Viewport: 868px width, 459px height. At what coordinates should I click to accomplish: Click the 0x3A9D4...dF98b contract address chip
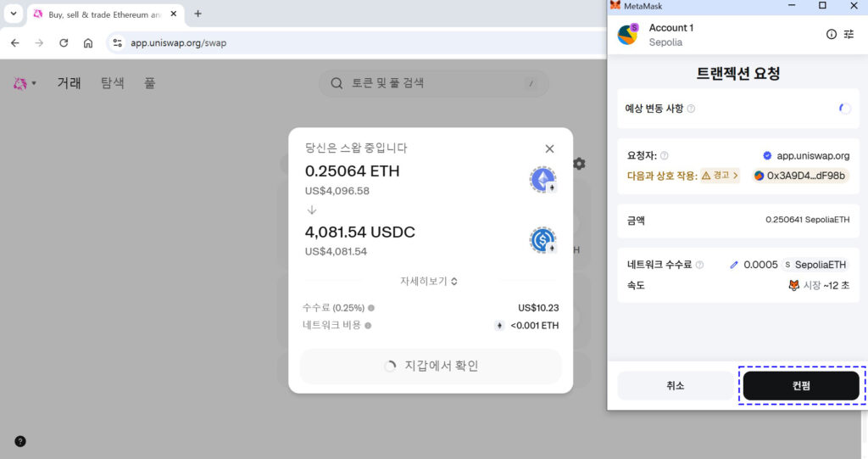pos(800,176)
